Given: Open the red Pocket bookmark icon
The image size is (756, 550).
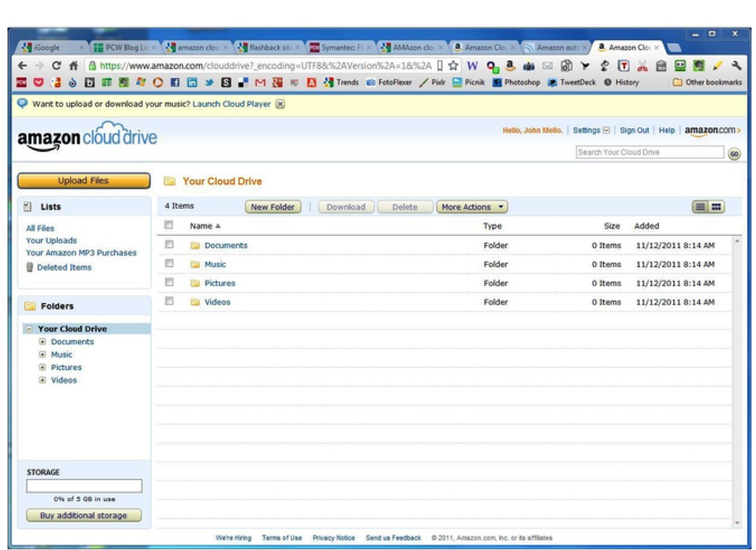Looking at the screenshot, I should coord(39,83).
